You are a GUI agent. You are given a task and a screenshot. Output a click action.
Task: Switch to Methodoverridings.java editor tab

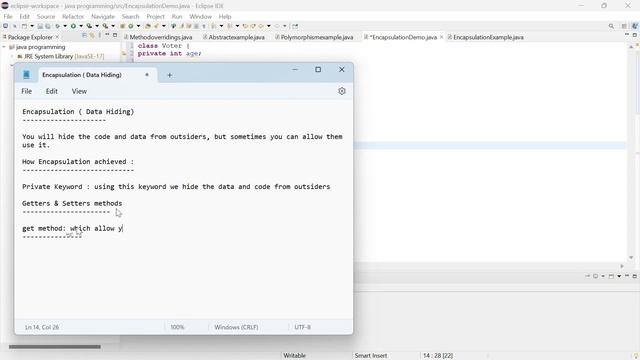(158, 37)
